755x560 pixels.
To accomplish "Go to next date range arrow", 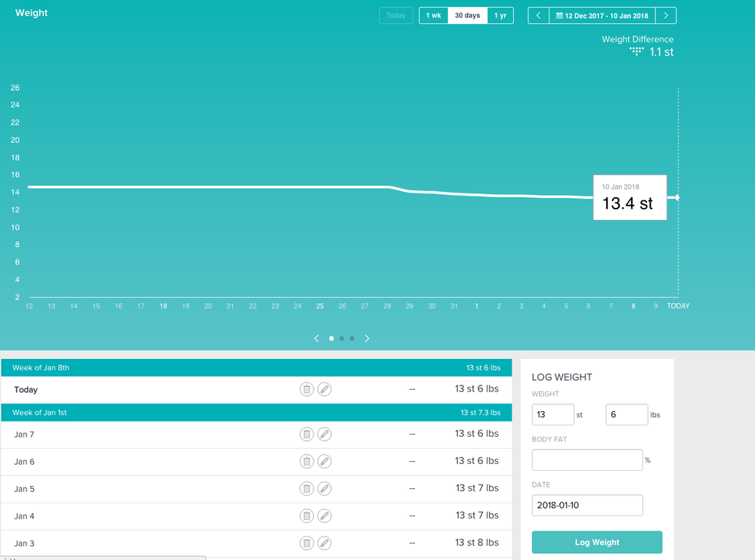I will (666, 16).
